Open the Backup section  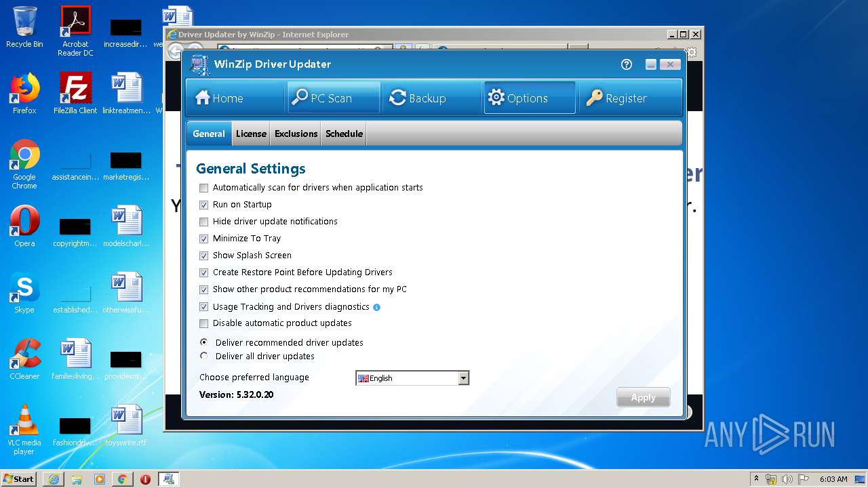(431, 98)
